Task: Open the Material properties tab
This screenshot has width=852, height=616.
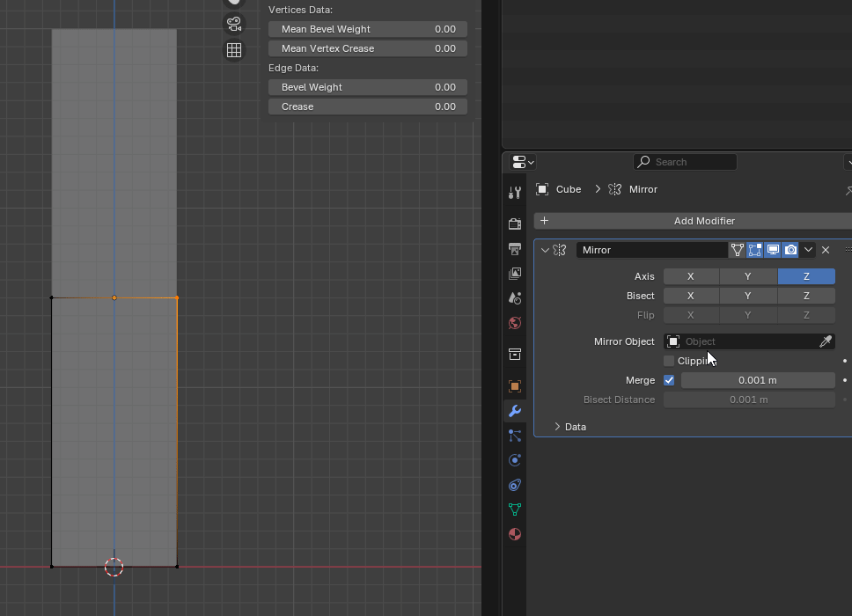Action: pos(515,534)
